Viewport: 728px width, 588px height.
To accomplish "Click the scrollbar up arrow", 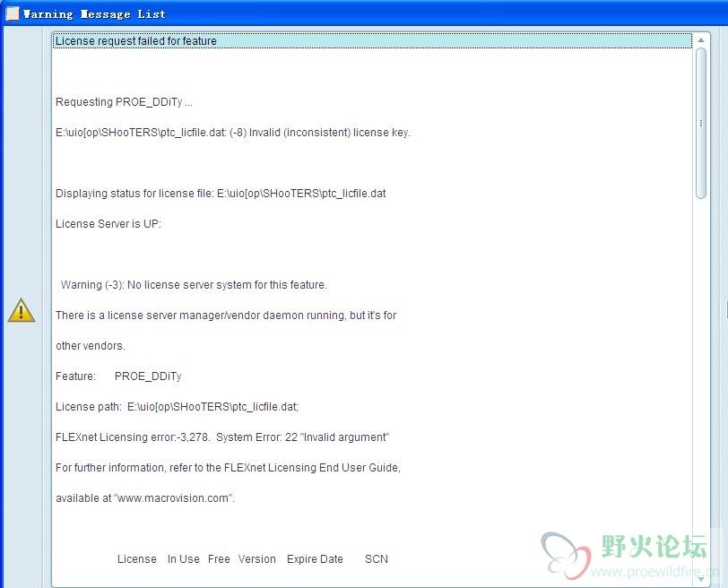I will click(x=701, y=40).
